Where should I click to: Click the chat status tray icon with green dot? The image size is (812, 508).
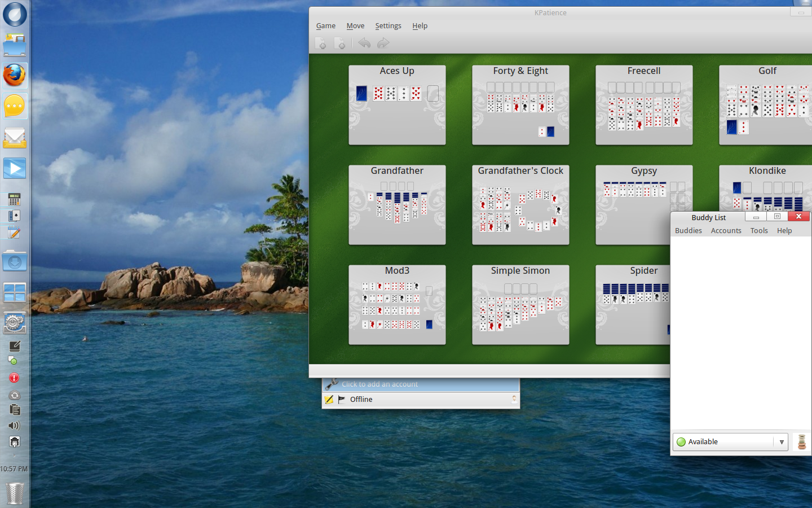point(13,360)
